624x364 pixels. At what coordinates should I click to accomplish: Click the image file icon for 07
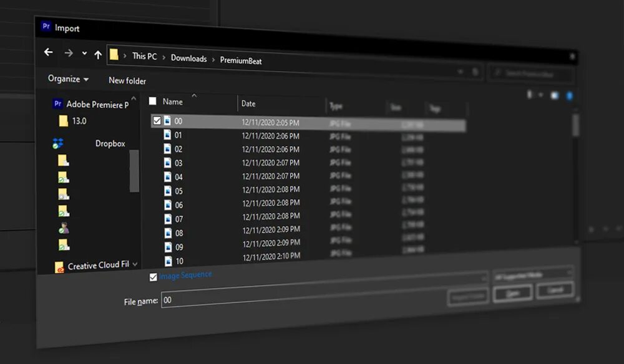pos(168,219)
